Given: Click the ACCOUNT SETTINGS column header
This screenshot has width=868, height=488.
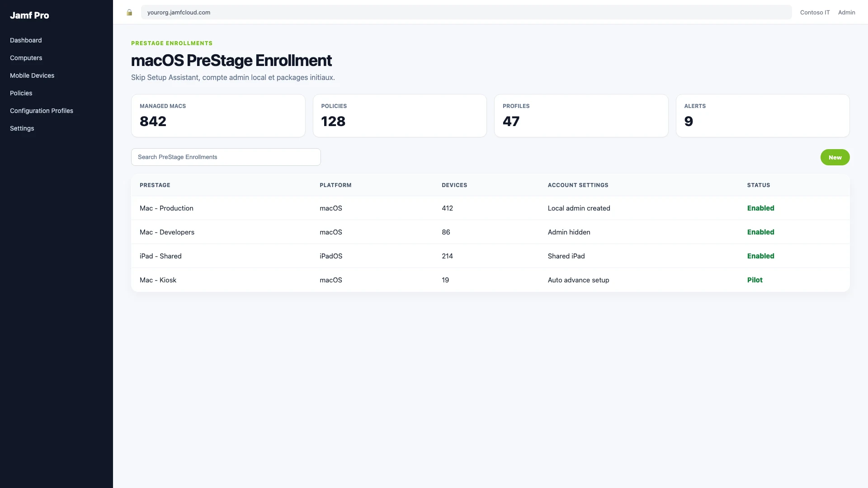Looking at the screenshot, I should coord(578,185).
